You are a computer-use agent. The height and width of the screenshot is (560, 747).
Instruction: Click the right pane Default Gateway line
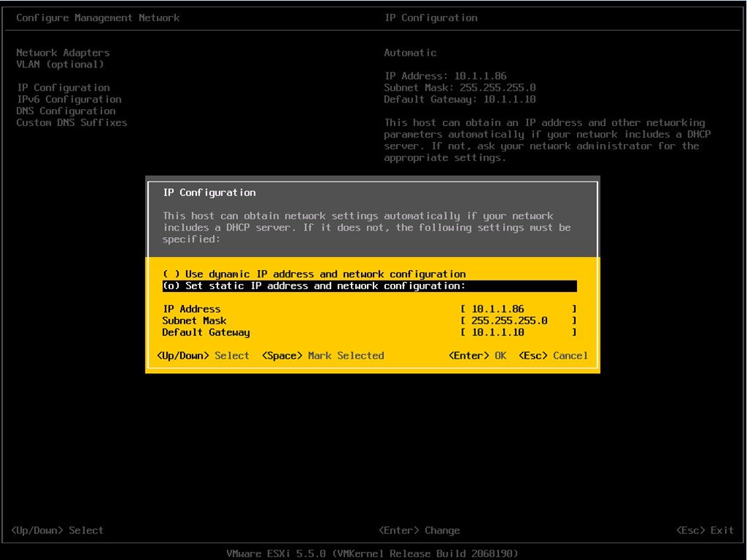point(460,99)
